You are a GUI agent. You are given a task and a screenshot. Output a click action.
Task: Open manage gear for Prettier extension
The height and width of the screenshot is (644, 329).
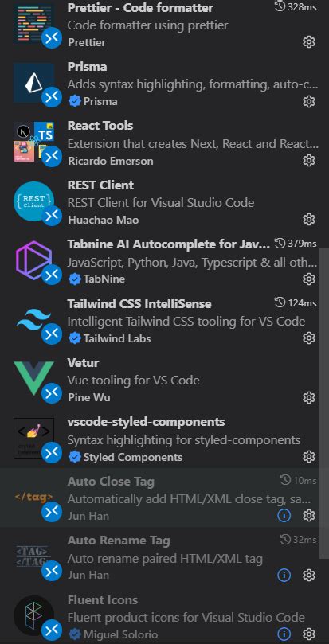[x=309, y=42]
